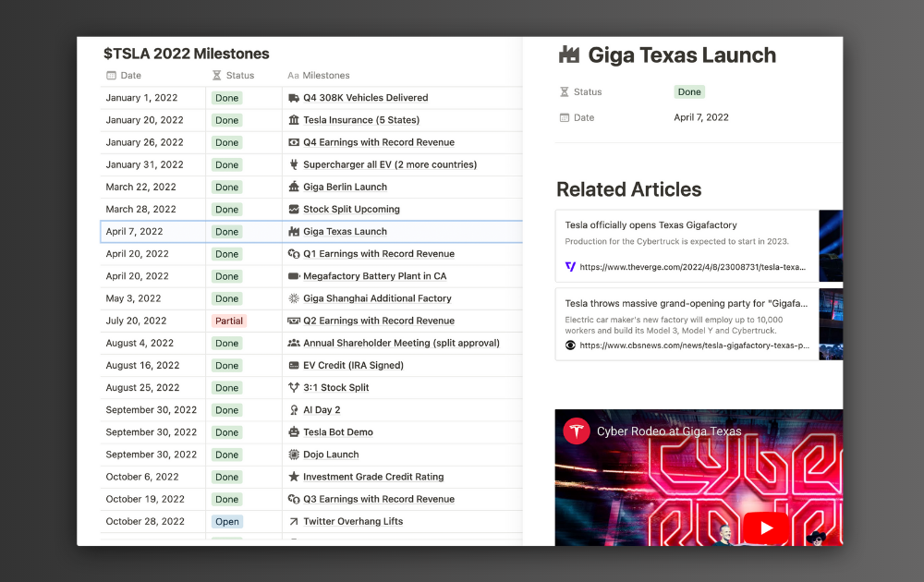Screen dimensions: 924x582
Task: Open the Investment Grade Credit Rating milestone
Action: pyautogui.click(x=373, y=477)
